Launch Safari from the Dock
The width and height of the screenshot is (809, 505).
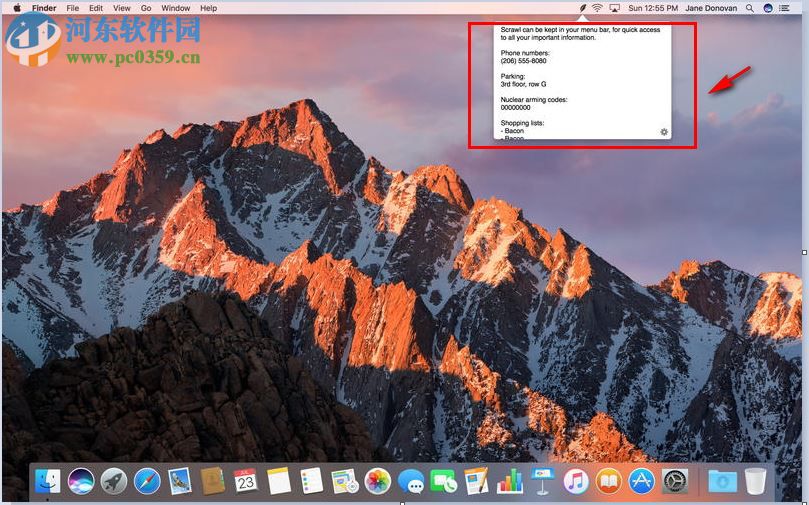147,482
